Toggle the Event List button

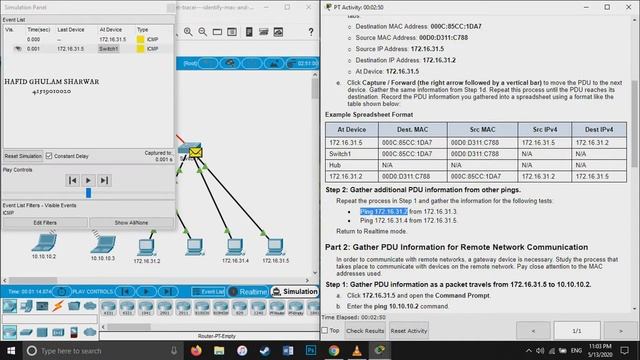209,291
